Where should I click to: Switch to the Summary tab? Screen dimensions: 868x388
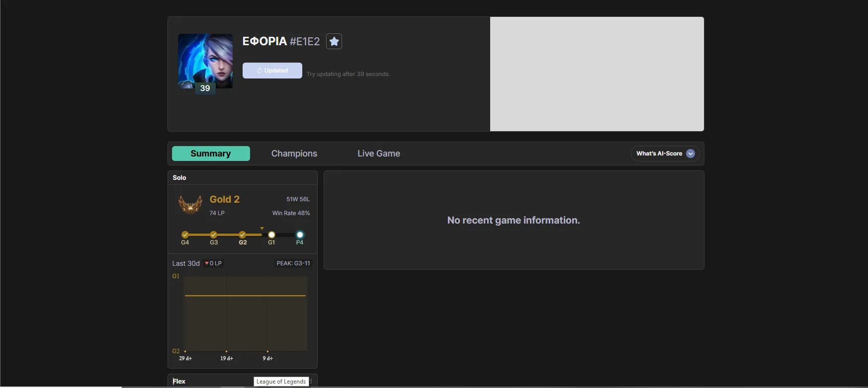(x=211, y=154)
